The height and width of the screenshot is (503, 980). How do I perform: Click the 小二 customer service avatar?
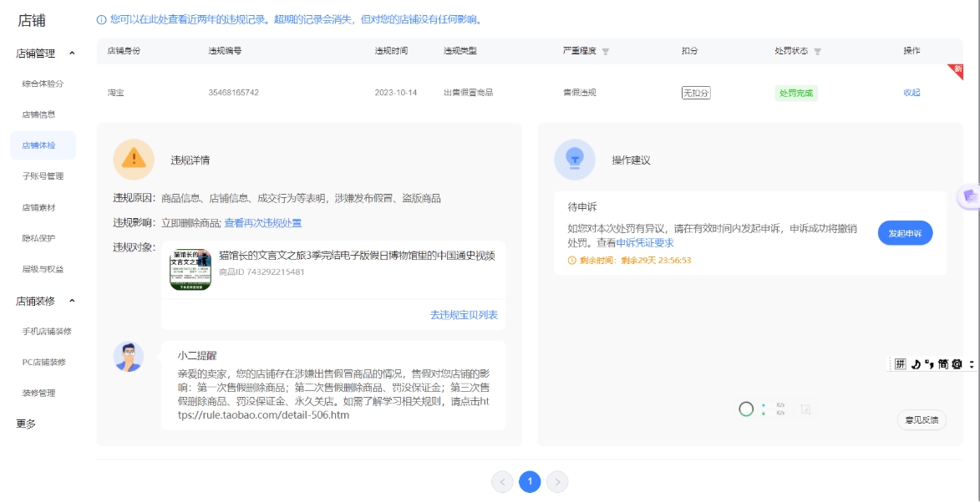[x=129, y=357]
